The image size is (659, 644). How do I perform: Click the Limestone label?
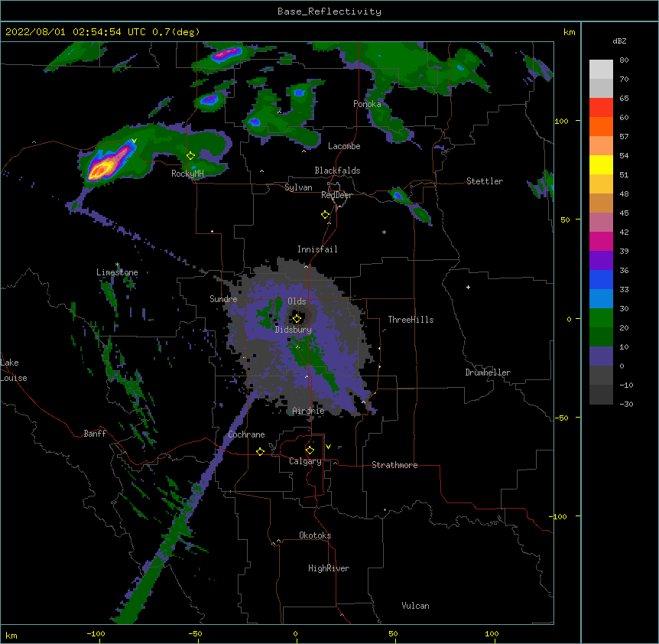tap(117, 272)
